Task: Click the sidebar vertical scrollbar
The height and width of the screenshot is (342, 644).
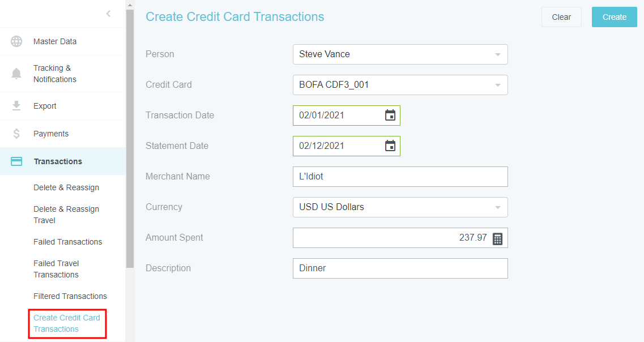Action: pyautogui.click(x=130, y=136)
